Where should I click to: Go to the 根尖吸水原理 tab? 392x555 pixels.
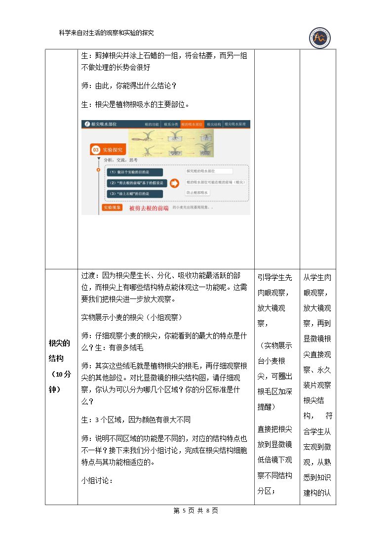coord(235,124)
